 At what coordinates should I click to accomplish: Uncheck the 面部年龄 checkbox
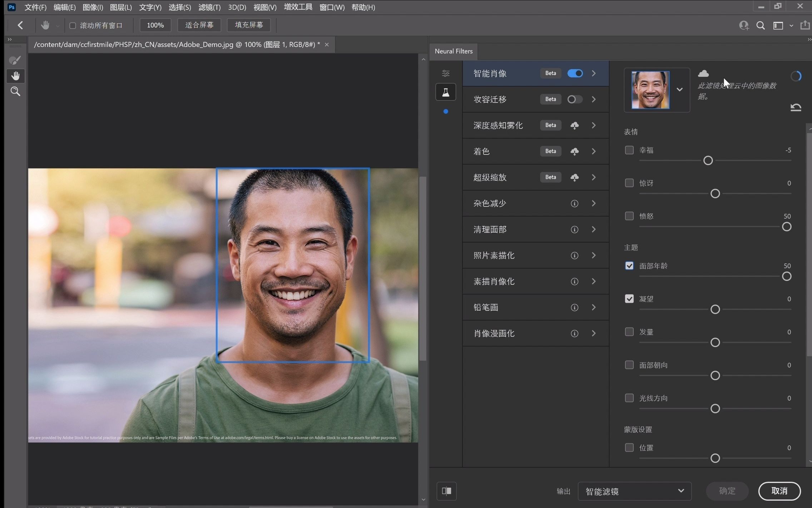tap(629, 265)
